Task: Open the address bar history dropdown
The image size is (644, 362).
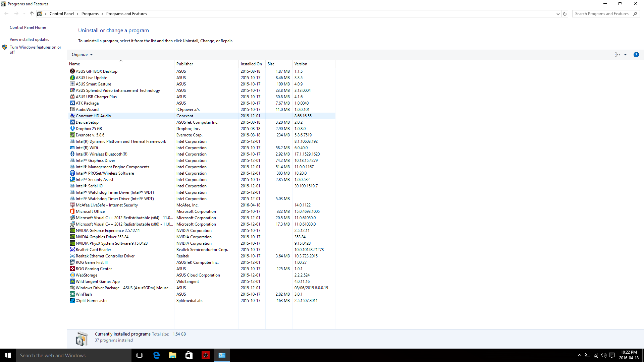Action: 558,14
